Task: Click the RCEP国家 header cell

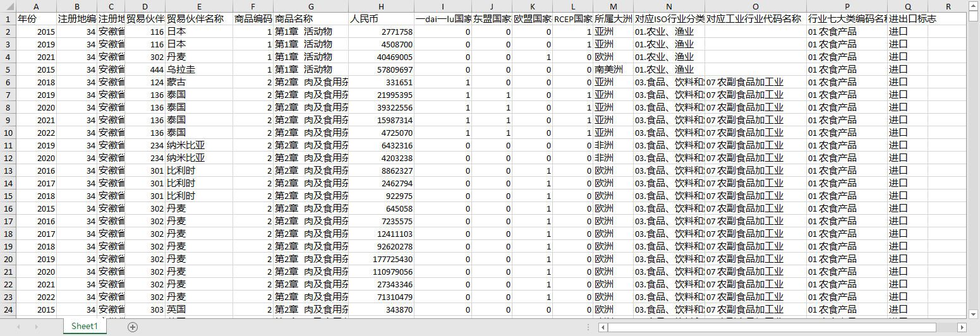Action: (572, 19)
